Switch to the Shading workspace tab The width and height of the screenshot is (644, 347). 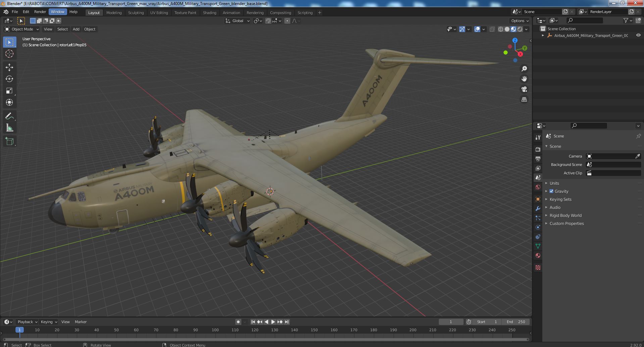(x=209, y=13)
